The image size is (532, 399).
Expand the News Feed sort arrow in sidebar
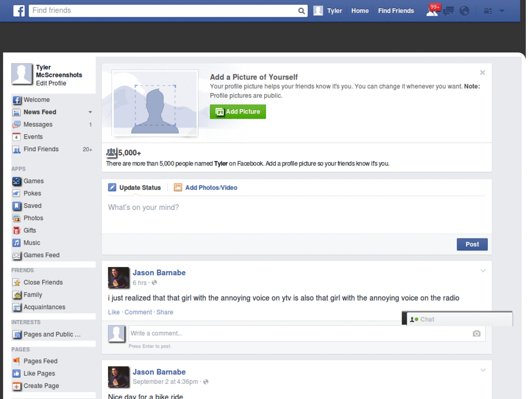point(90,112)
